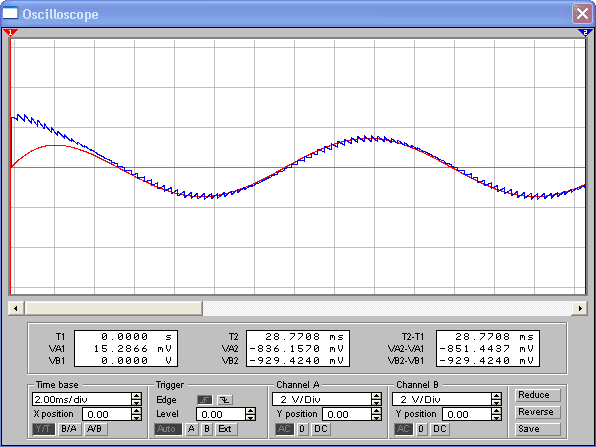Increase Time base scale with up arrow

tap(136, 396)
